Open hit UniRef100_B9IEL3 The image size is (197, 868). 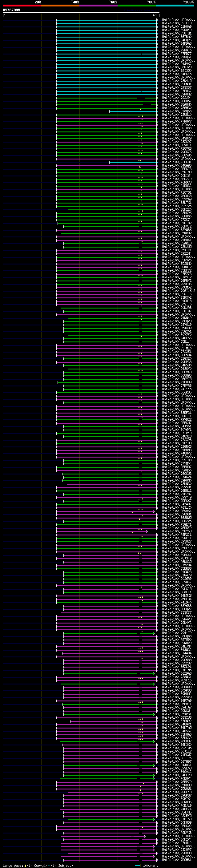coord(176,23)
